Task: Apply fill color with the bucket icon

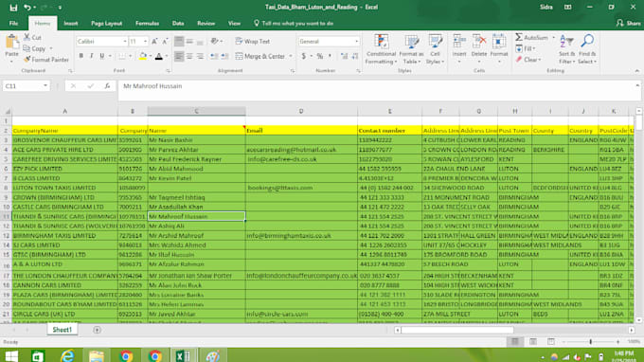Action: (x=143, y=56)
